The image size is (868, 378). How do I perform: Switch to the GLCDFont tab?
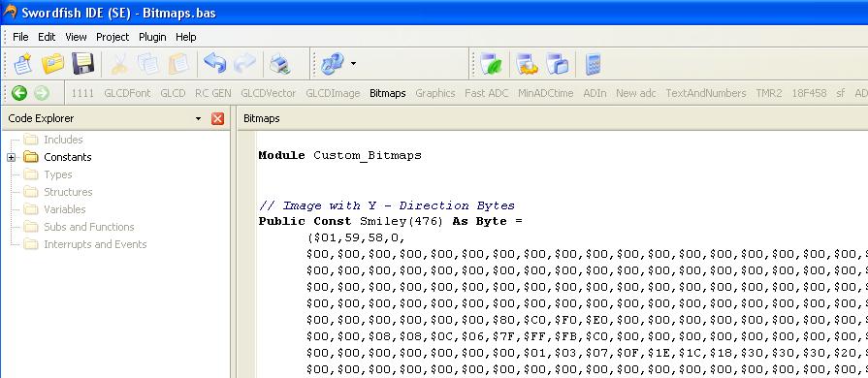127,94
